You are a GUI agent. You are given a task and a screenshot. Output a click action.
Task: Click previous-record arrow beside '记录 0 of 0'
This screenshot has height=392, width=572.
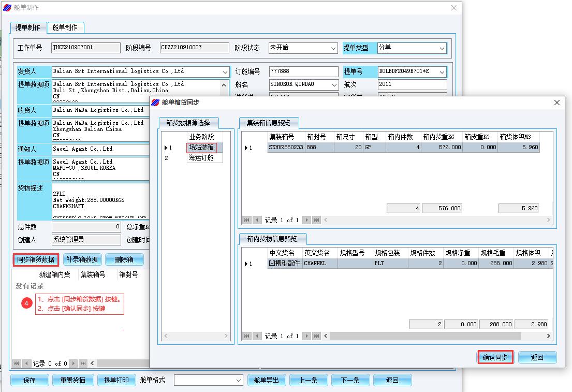(x=26, y=364)
